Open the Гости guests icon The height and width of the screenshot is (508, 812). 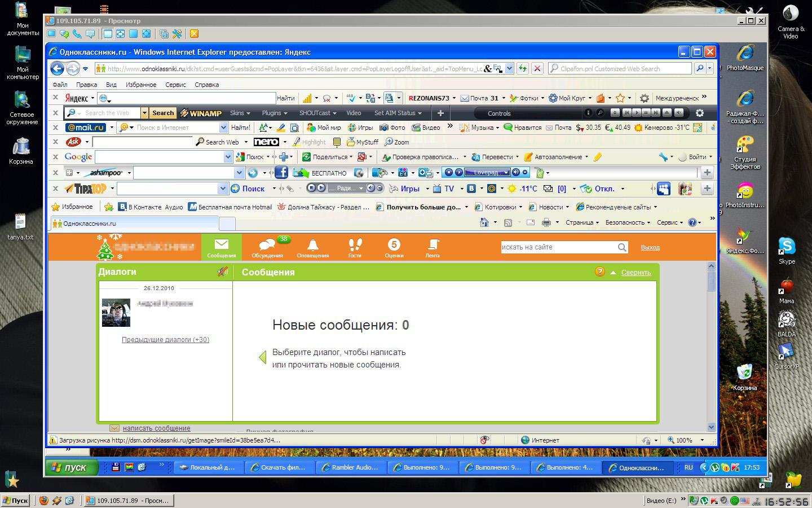click(x=355, y=247)
